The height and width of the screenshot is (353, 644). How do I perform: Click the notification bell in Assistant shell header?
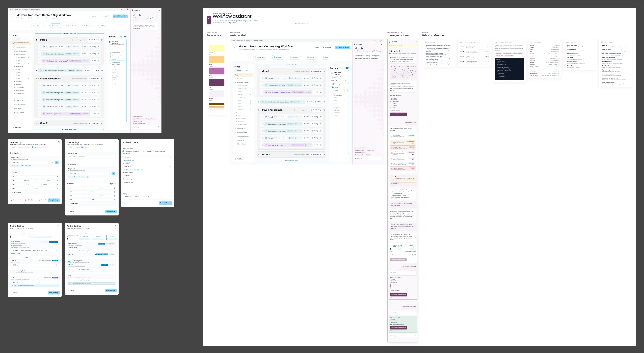click(374, 41)
